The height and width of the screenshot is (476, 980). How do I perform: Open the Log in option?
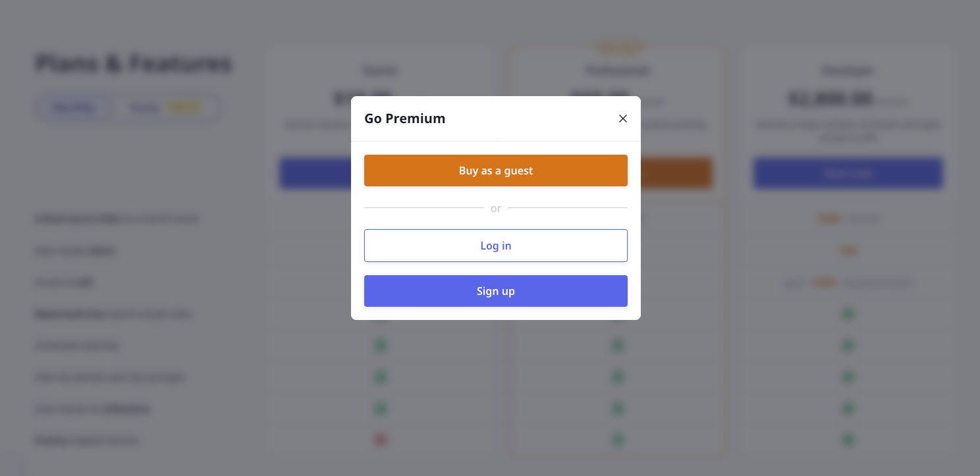pyautogui.click(x=496, y=246)
